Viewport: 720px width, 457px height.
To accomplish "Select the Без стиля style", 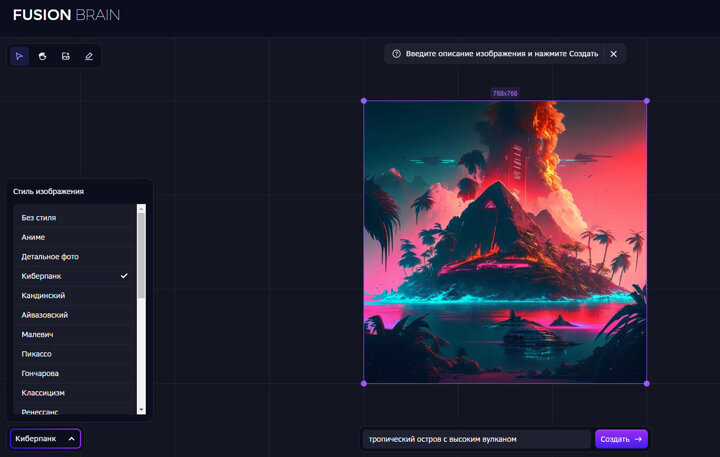I will [x=75, y=218].
